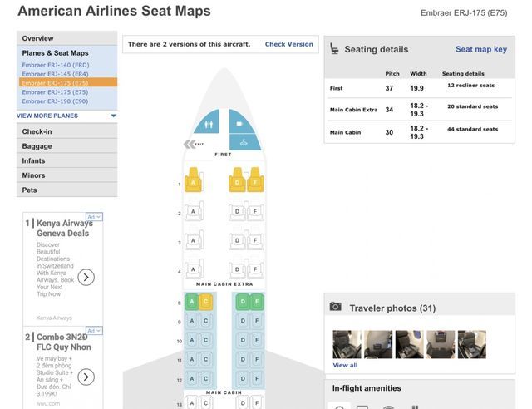Click the galley icon at front right

coord(240,123)
